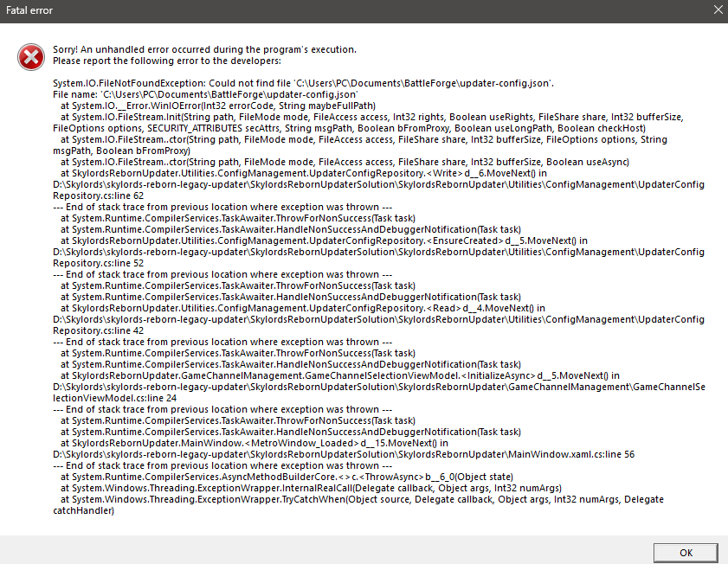Click the MainWindow.xaml.cs:line 56 path line
The image size is (728, 564).
344,454
